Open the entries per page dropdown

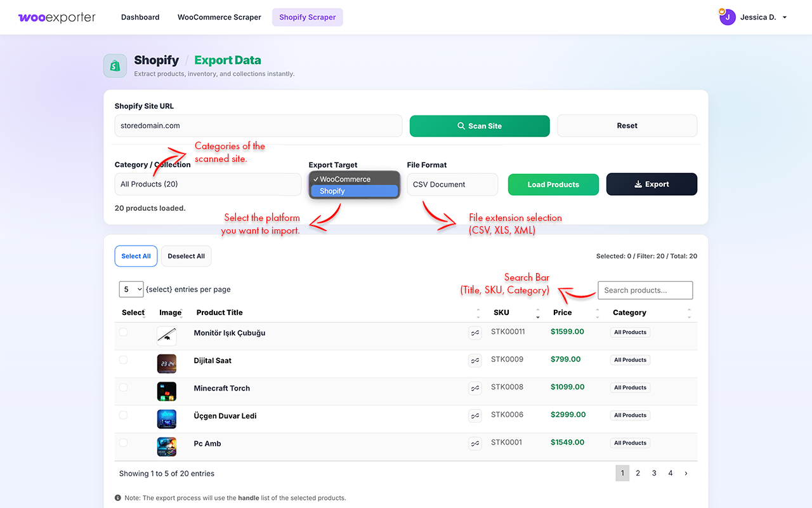pos(131,290)
